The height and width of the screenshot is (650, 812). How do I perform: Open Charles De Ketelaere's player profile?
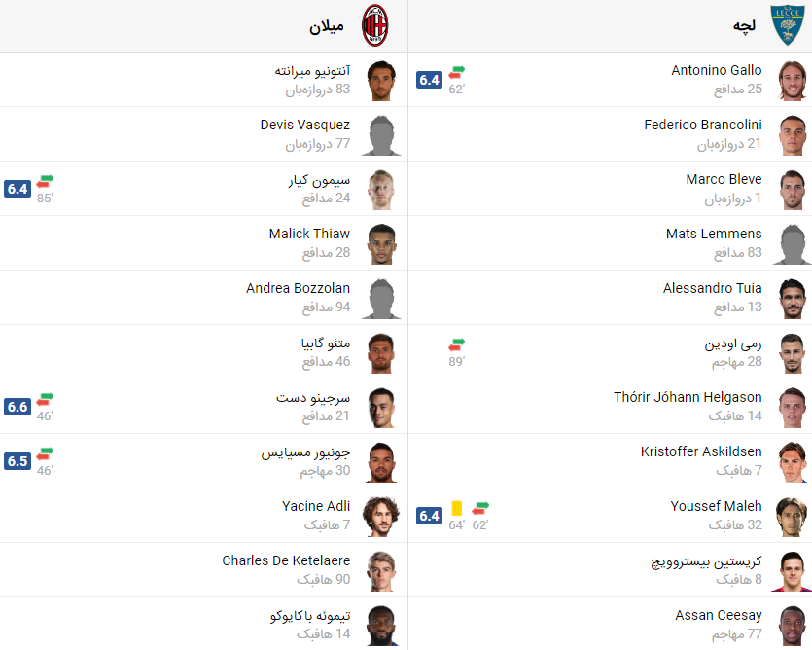coord(286,560)
